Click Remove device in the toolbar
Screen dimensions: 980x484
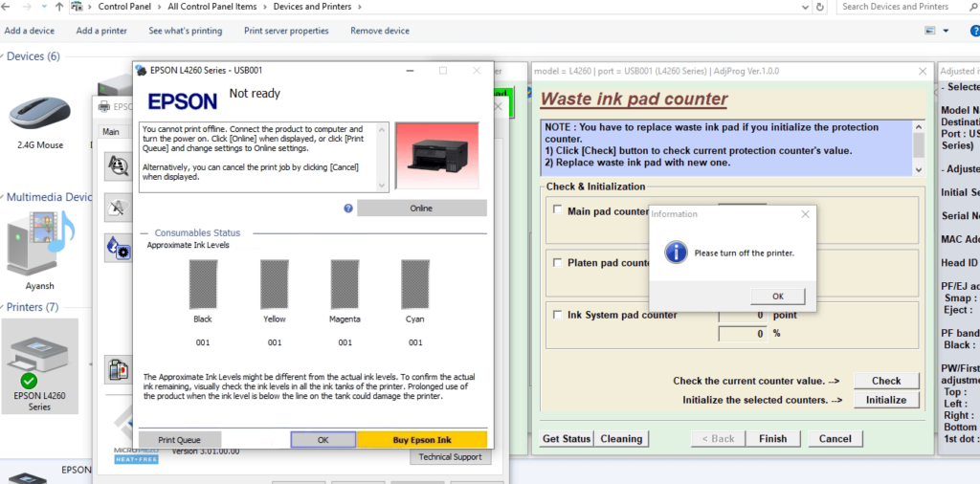click(x=380, y=31)
